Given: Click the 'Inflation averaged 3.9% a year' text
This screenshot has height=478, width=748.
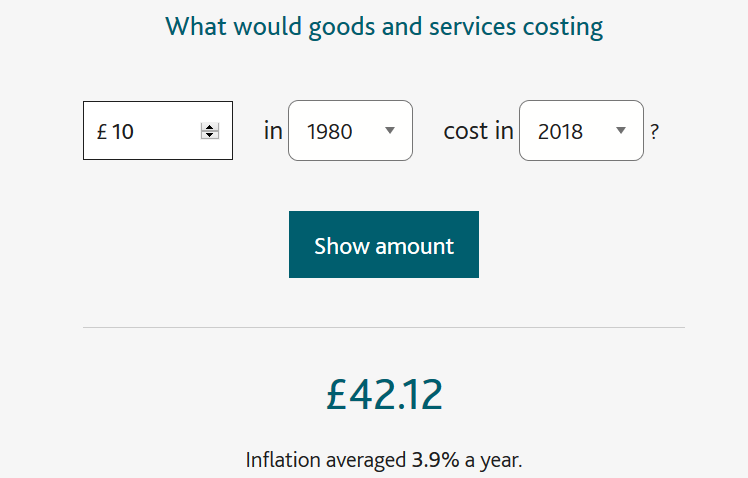Looking at the screenshot, I should pos(384,461).
